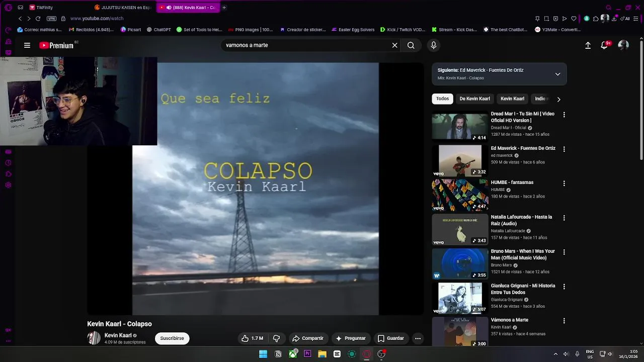
Task: Open HUMBE fantasmas video thumbnail
Action: [460, 195]
